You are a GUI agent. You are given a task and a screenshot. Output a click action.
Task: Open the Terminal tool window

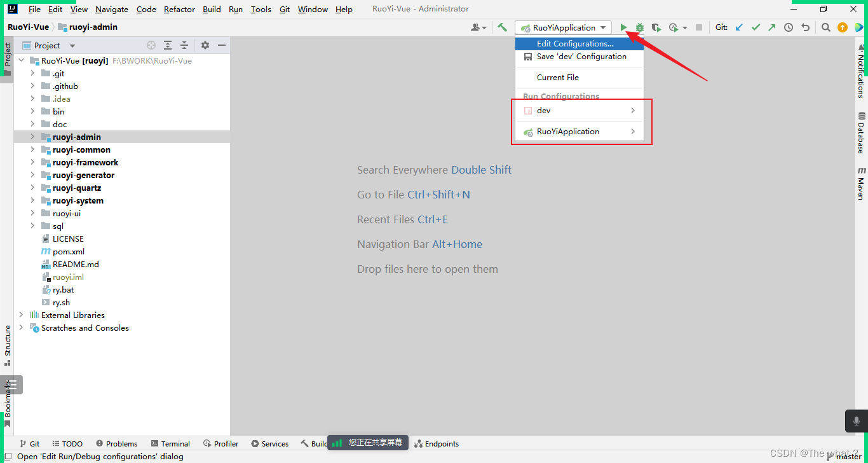click(170, 444)
